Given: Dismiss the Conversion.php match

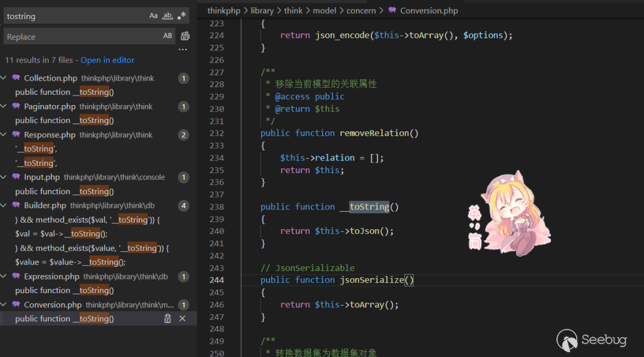Looking at the screenshot, I should click(x=182, y=319).
